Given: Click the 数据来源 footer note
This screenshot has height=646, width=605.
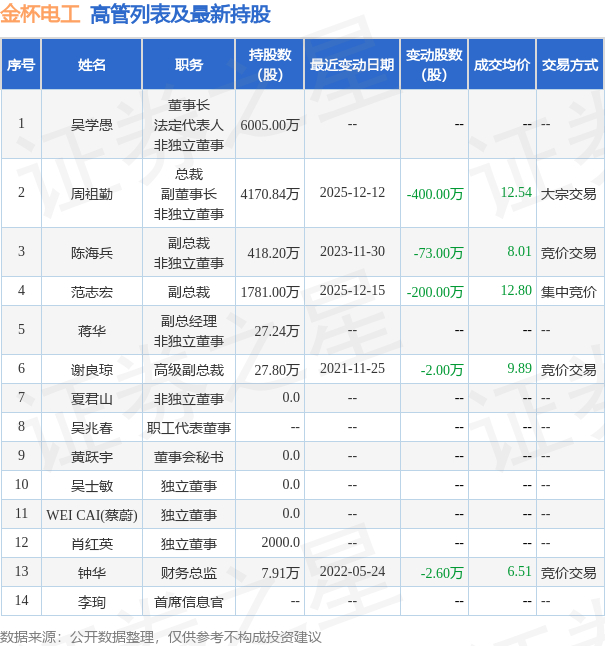Looking at the screenshot, I should pos(160,637).
